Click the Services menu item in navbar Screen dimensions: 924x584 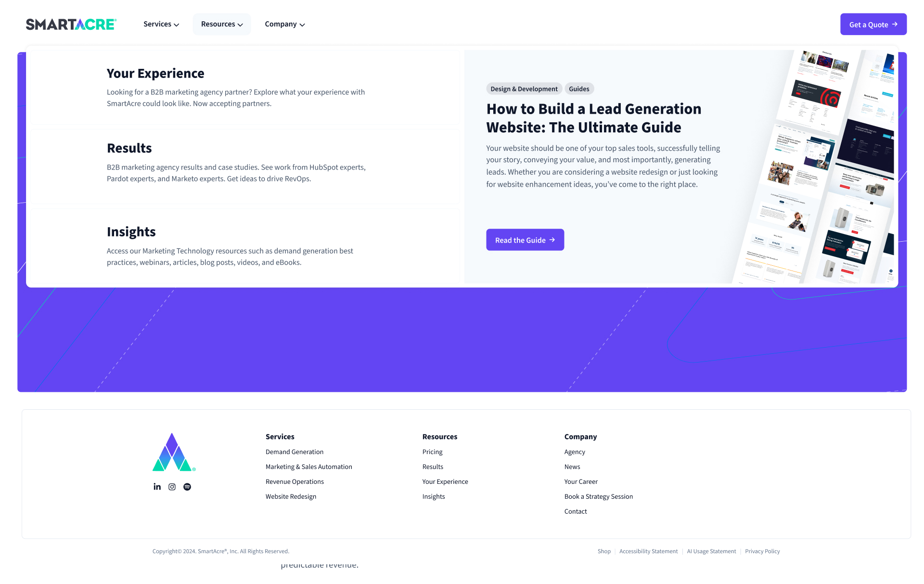(x=161, y=24)
